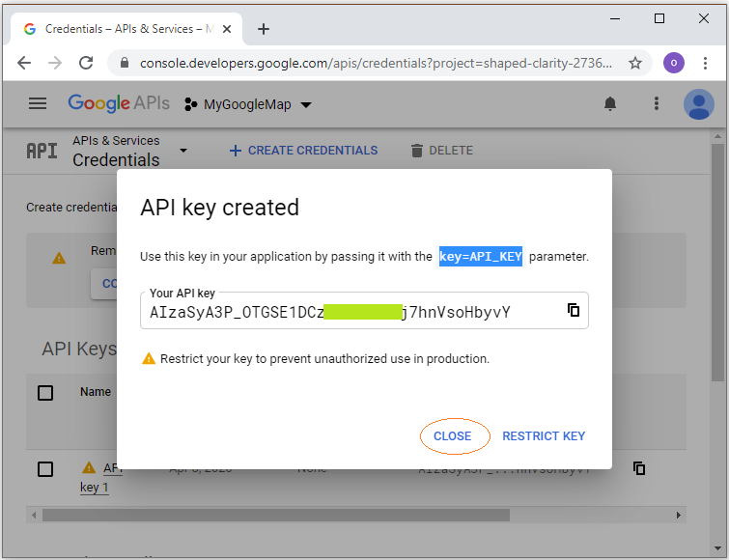This screenshot has height=560, width=729.
Task: Click the Chrome profile circle
Action: 674,63
